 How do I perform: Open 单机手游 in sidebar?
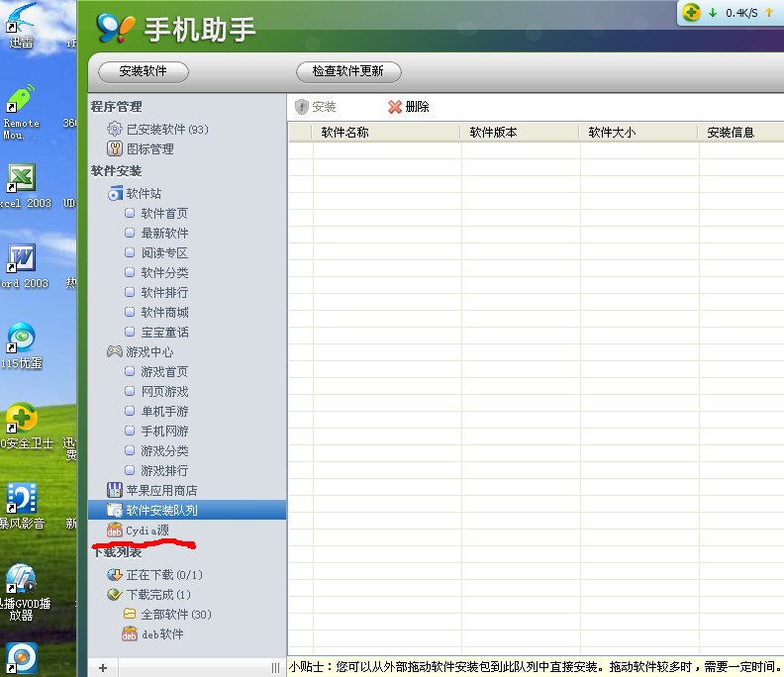tap(156, 411)
